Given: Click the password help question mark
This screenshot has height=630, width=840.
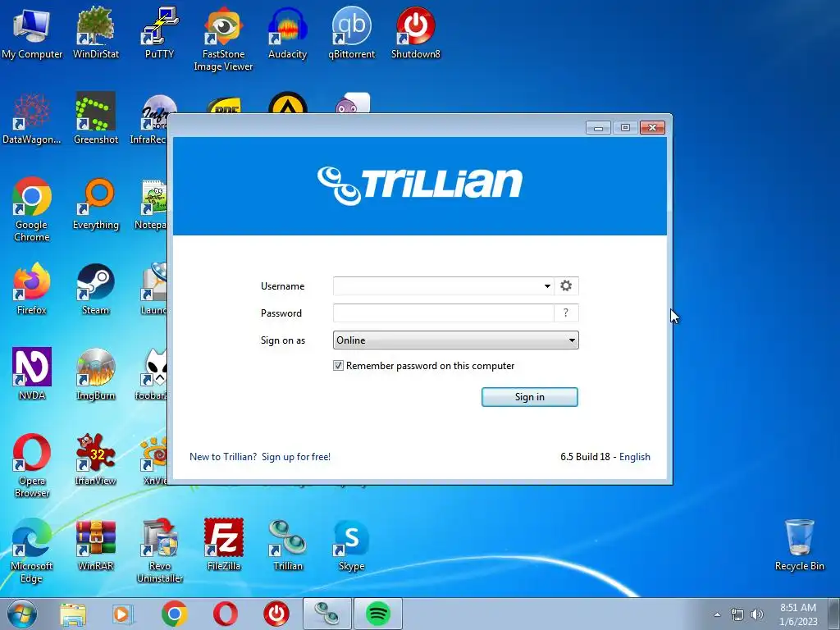Looking at the screenshot, I should point(566,313).
